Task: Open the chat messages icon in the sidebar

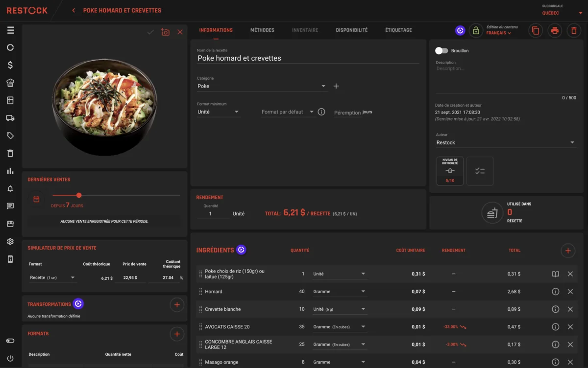Action: point(10,206)
